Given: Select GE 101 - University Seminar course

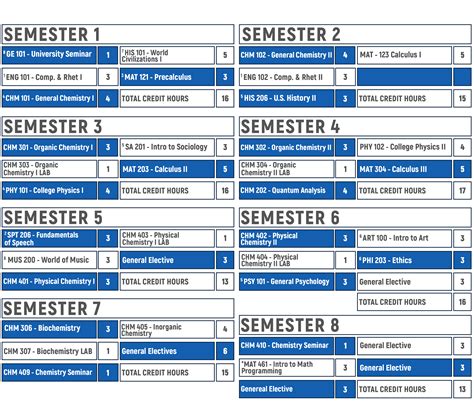Looking at the screenshot, I should (49, 55).
